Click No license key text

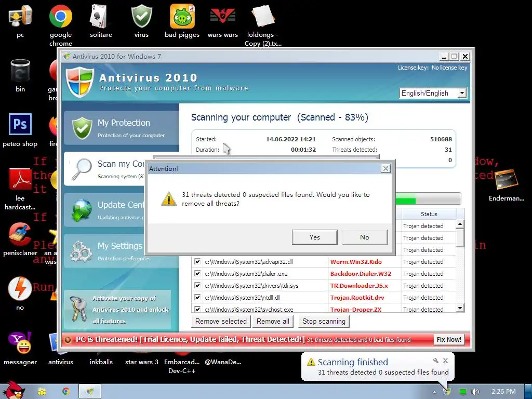tap(449, 68)
